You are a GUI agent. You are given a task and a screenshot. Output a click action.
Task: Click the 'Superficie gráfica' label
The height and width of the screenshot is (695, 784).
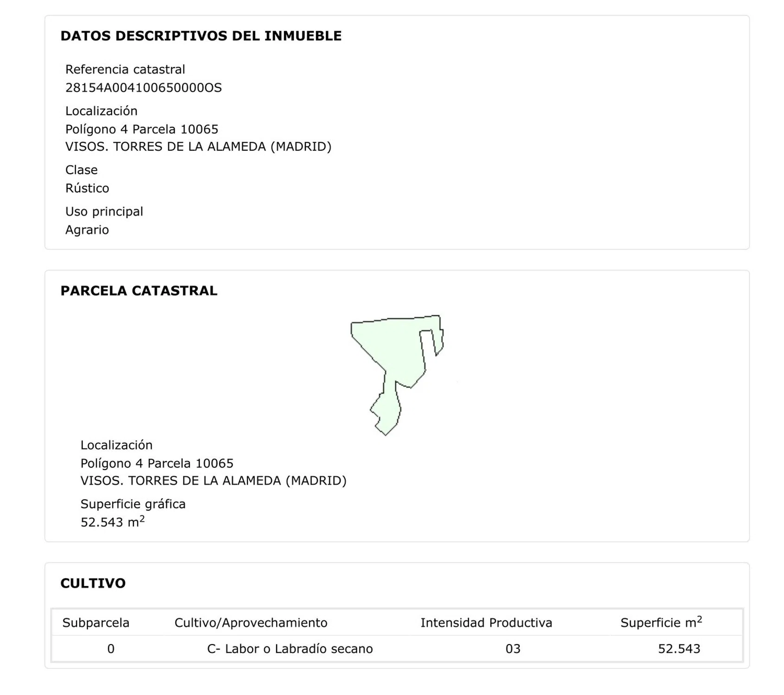tap(133, 504)
